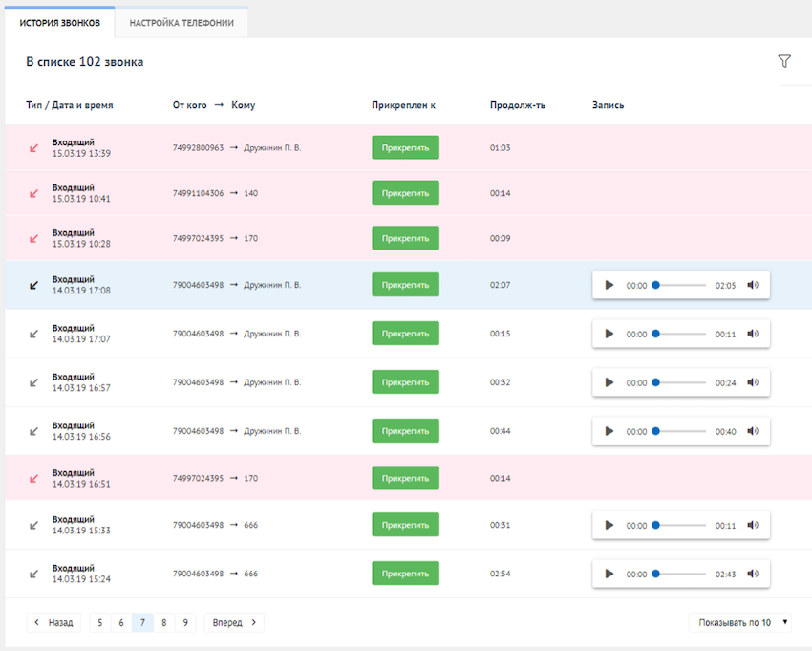This screenshot has height=651, width=812.
Task: Go to next page with 'Вперед'
Action: (234, 623)
